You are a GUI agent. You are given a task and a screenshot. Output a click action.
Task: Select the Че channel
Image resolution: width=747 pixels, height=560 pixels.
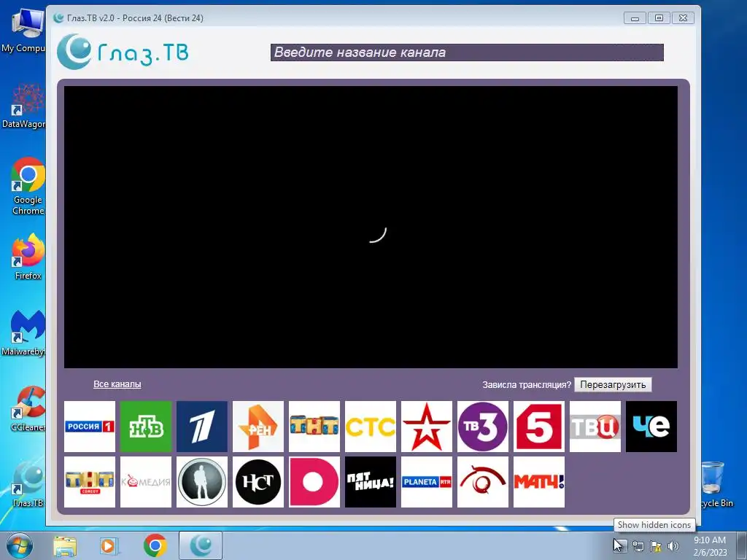(x=651, y=426)
